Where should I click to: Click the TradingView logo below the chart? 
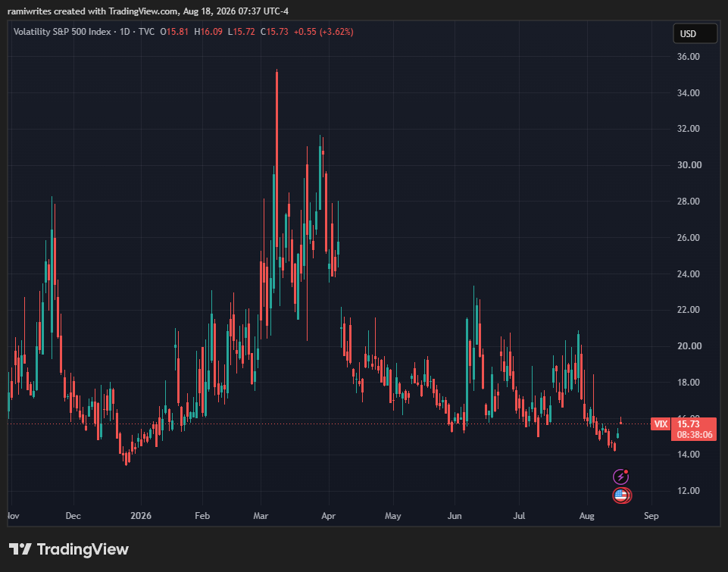click(x=69, y=549)
